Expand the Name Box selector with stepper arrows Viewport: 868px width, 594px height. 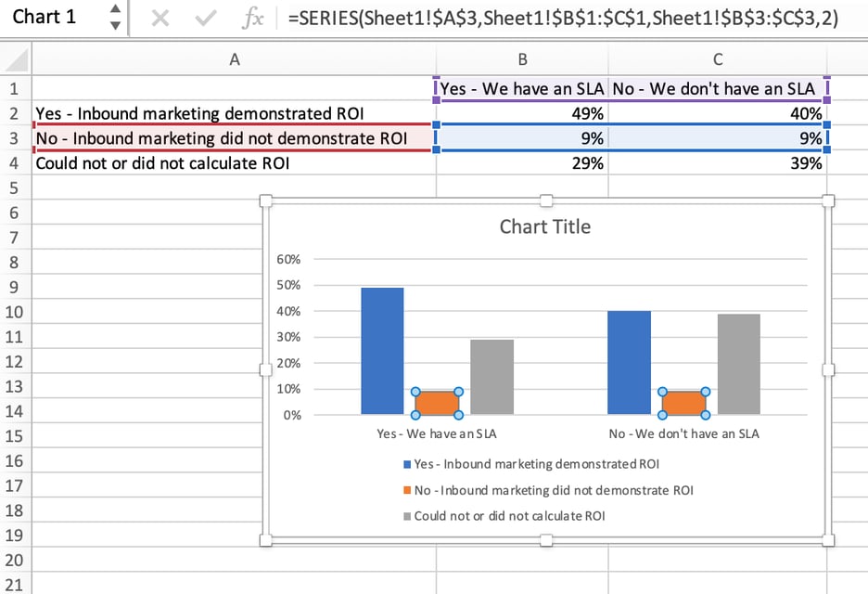click(113, 16)
